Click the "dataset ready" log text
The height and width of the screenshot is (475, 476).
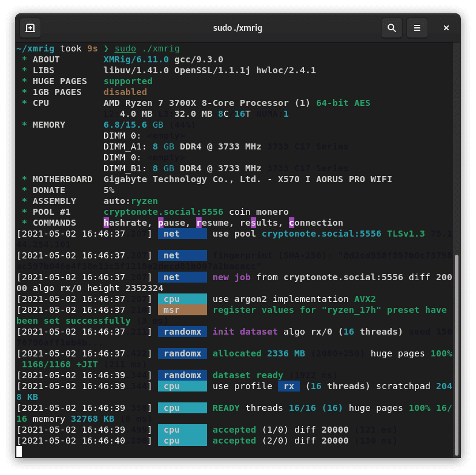pyautogui.click(x=248, y=376)
